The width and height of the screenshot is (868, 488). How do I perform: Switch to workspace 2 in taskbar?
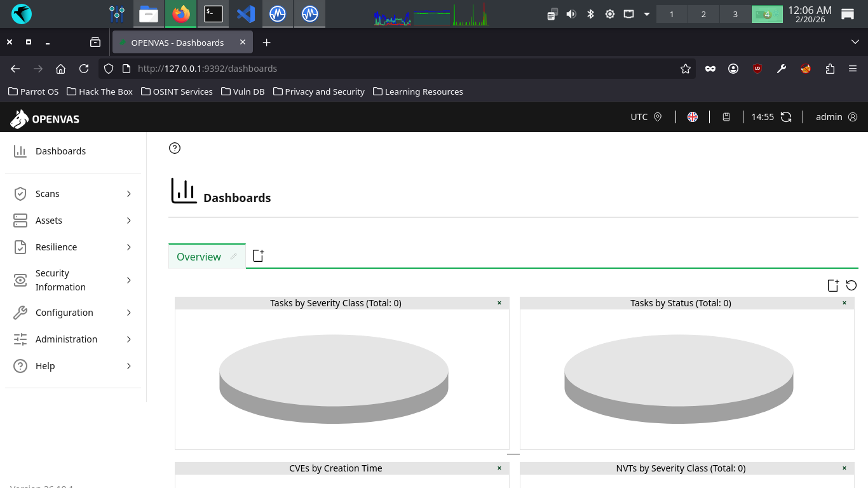click(703, 14)
